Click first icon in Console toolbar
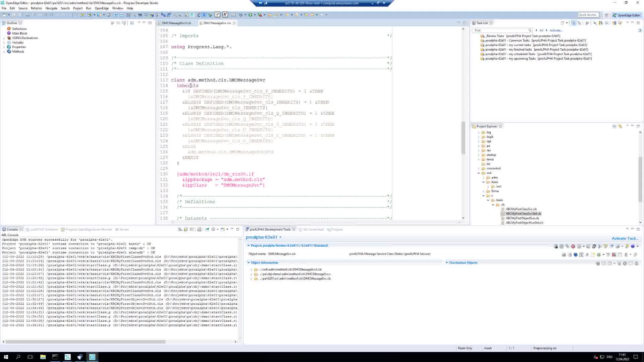The image size is (644, 362). click(x=180, y=229)
